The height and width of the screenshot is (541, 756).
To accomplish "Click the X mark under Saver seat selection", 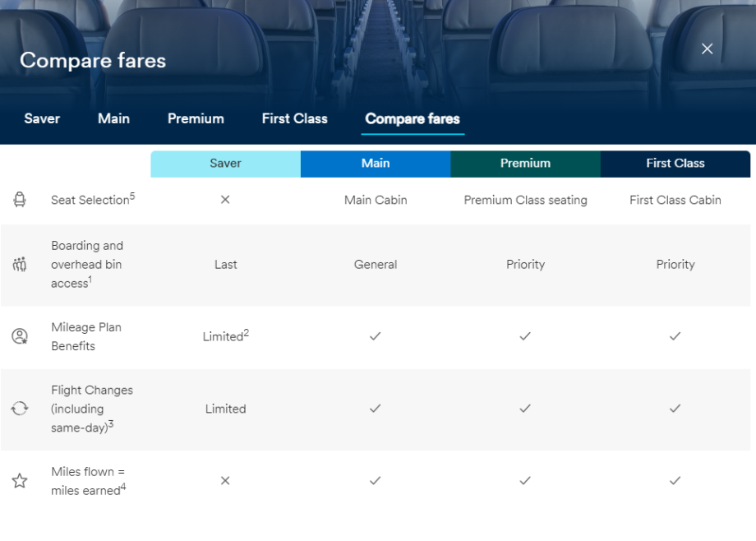I will 225,200.
